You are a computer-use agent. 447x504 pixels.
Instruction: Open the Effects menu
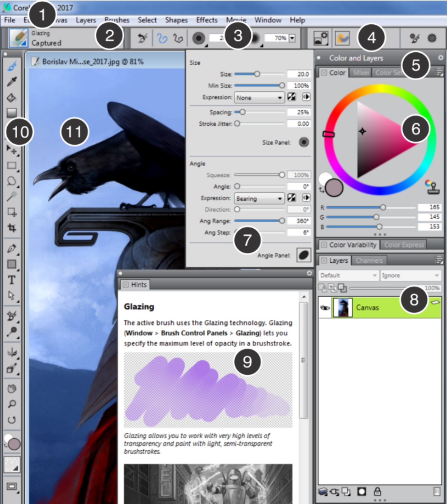(x=207, y=20)
